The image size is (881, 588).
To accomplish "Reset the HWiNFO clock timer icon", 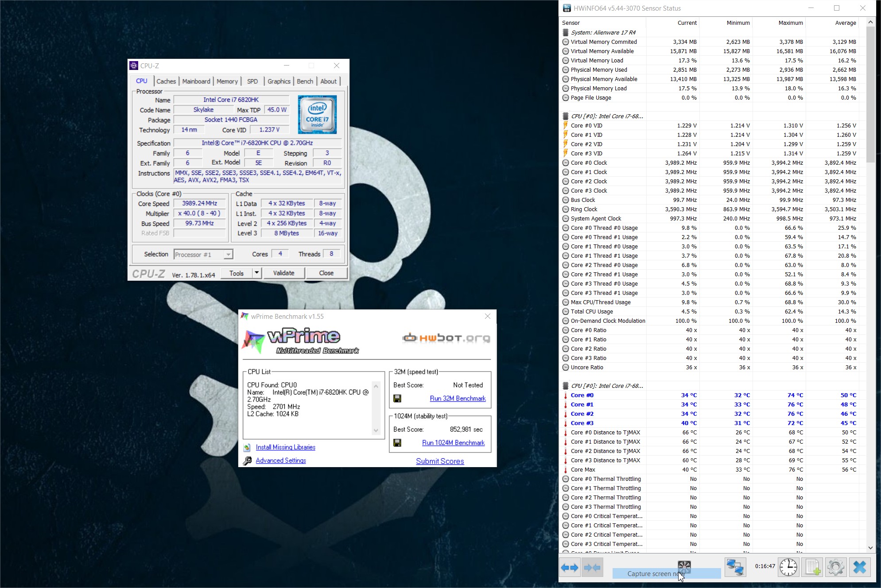I will coord(788,567).
